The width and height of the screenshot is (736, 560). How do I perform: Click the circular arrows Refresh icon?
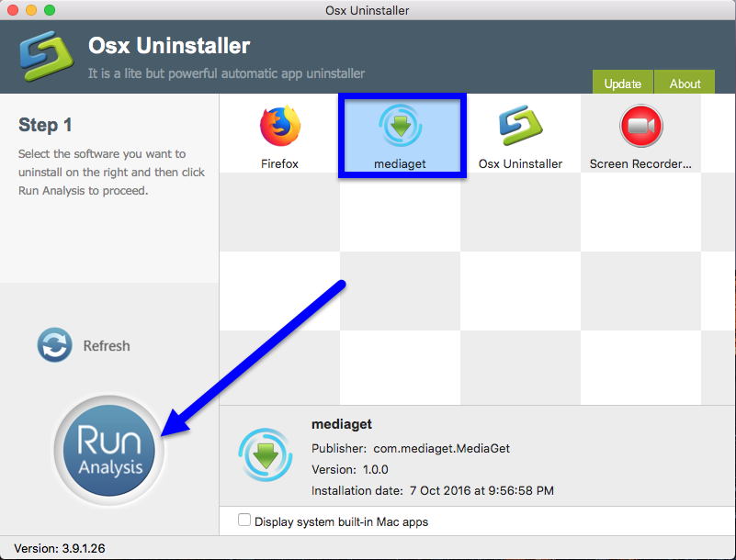(x=54, y=346)
